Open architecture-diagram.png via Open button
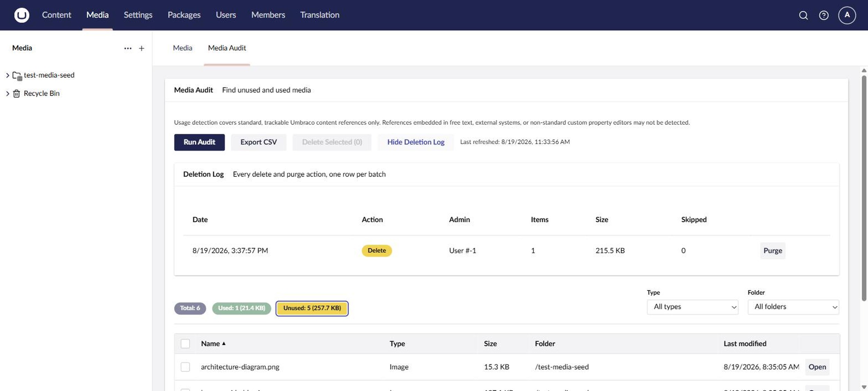Viewport: 868px width, 391px height. pyautogui.click(x=817, y=367)
